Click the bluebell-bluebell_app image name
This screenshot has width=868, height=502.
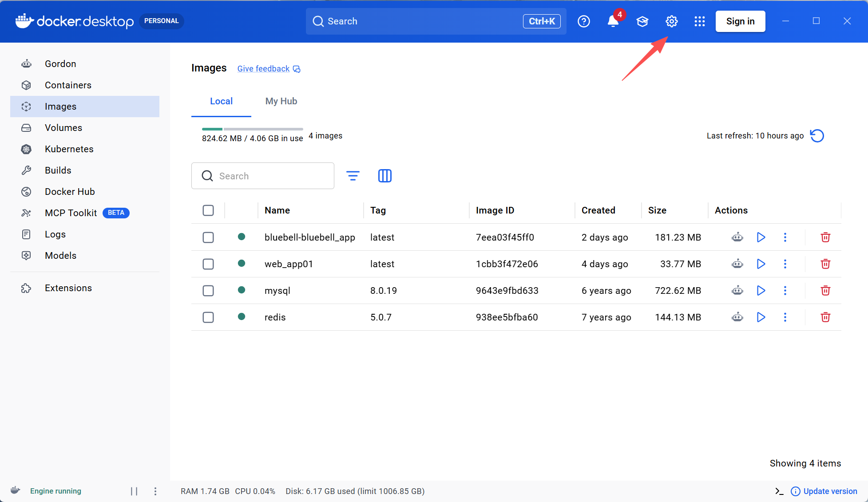point(310,237)
